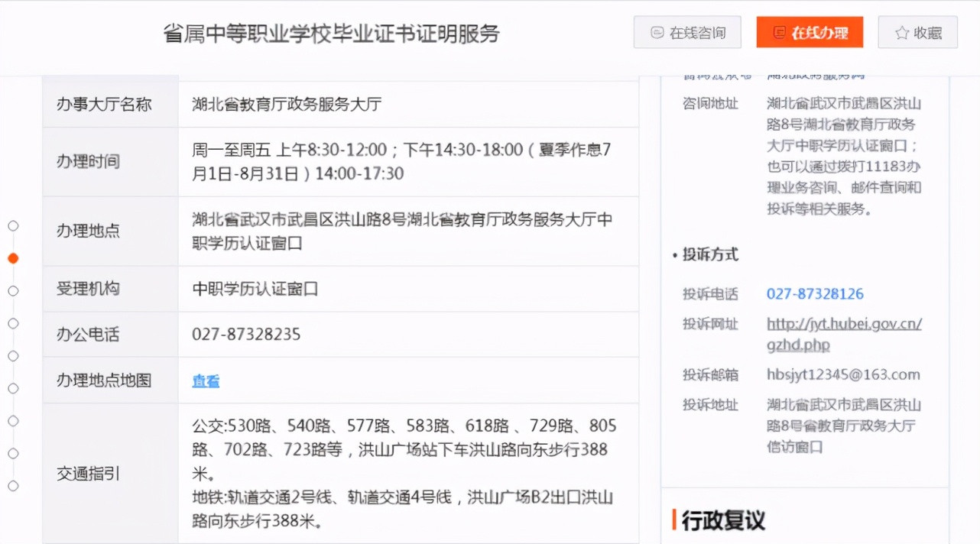Click the office phone number 027-87328235
Viewport: 980px width, 544px height.
coord(245,334)
